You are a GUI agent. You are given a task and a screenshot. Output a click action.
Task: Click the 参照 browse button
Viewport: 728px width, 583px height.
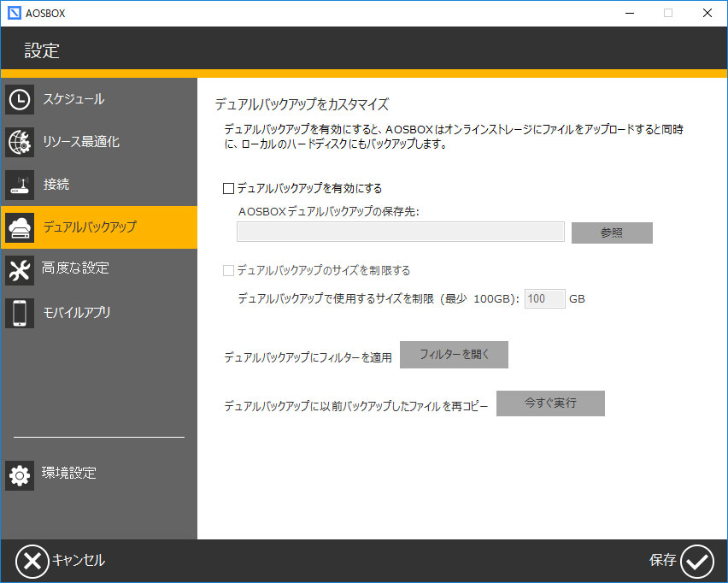click(612, 233)
